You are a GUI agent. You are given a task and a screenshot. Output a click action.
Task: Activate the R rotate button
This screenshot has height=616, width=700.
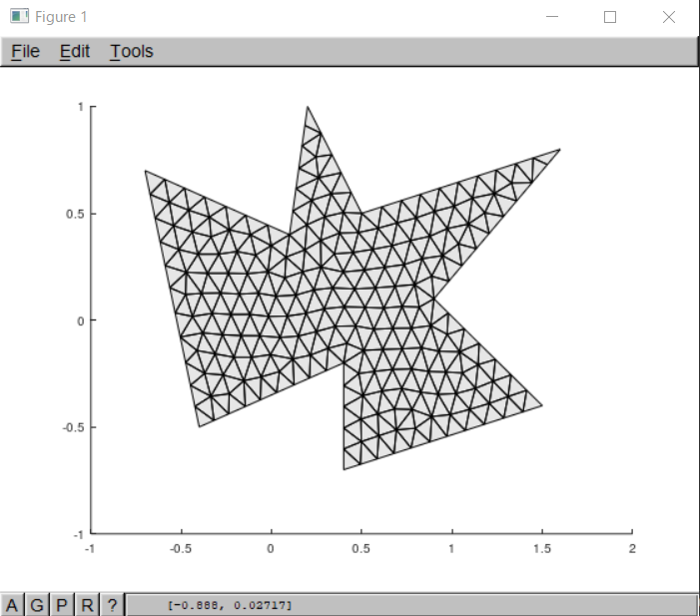(87, 605)
